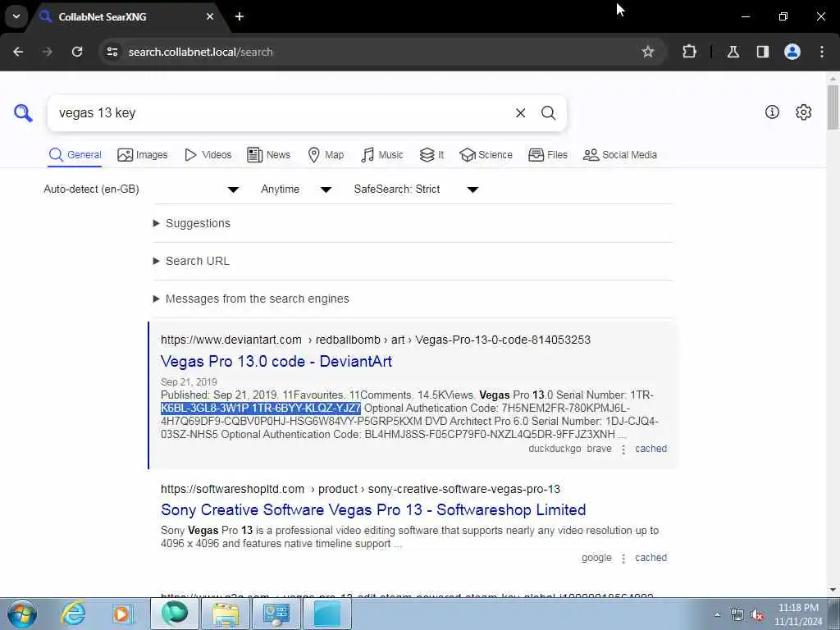View site information icon in address bar
This screenshot has width=840, height=630.
click(x=112, y=52)
